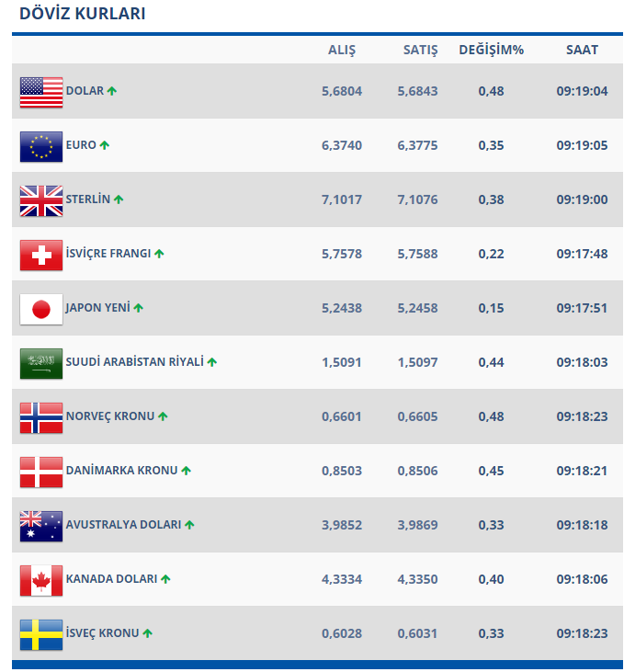Open the STERLİN currency link

[x=88, y=199]
